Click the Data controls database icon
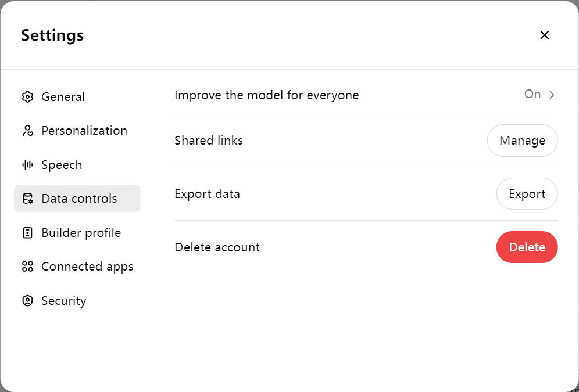579x392 pixels. [27, 199]
